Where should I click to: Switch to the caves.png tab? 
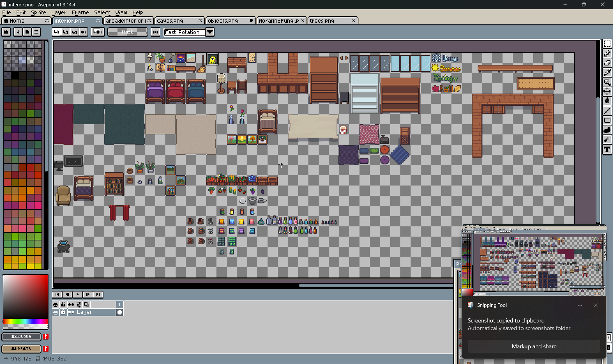pyautogui.click(x=170, y=20)
